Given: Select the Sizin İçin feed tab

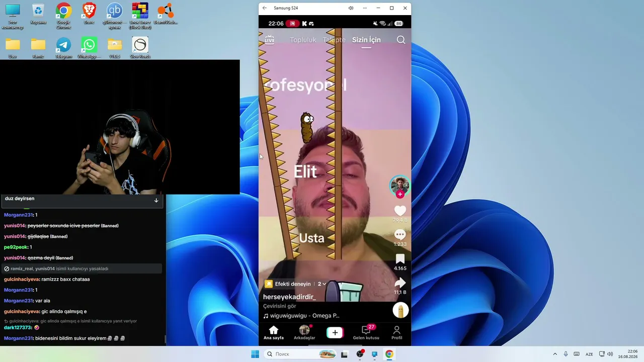Looking at the screenshot, I should tap(366, 40).
